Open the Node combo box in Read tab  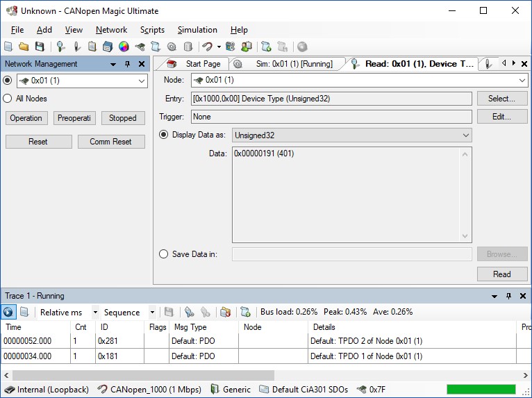tap(522, 81)
